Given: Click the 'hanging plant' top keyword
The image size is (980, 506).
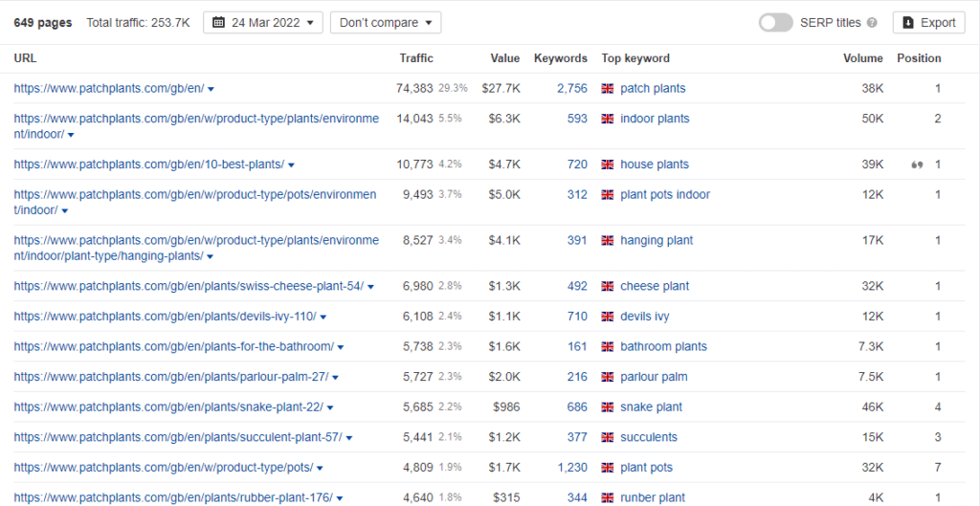Looking at the screenshot, I should 657,240.
